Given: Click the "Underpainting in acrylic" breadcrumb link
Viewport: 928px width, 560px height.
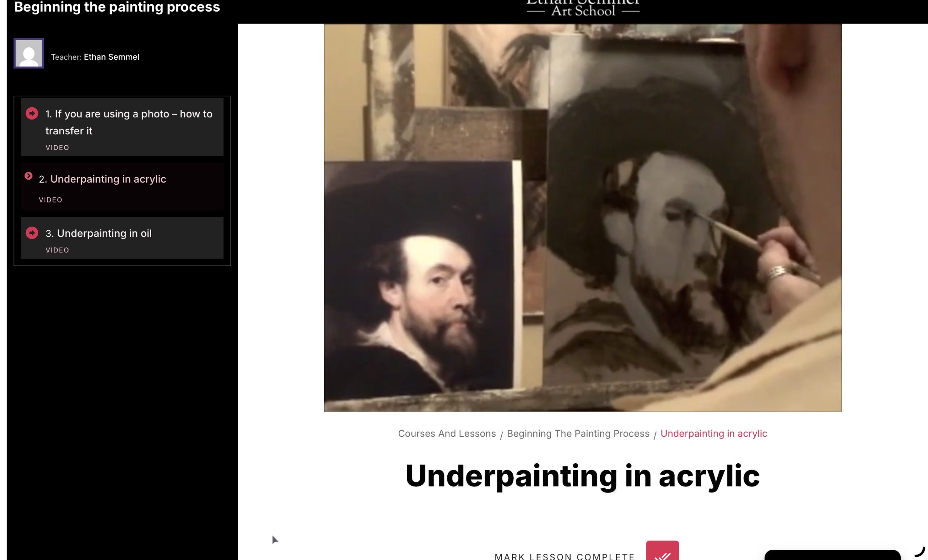Looking at the screenshot, I should pyautogui.click(x=714, y=433).
